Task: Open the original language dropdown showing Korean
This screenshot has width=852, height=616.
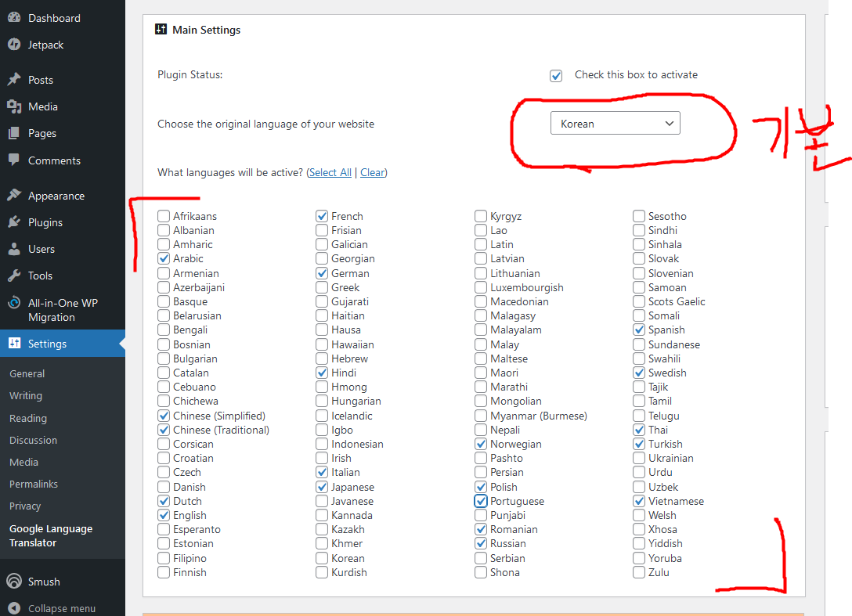Action: point(615,124)
